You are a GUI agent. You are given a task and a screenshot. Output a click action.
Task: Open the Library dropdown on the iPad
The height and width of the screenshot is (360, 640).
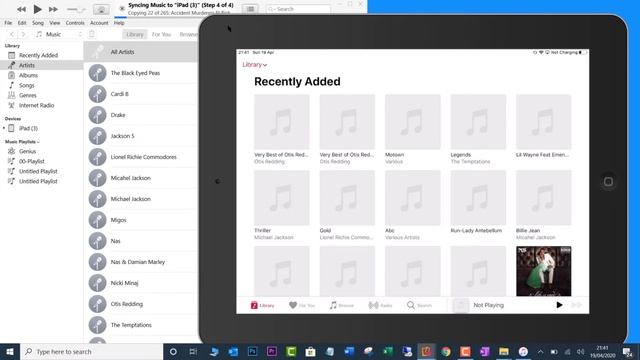point(254,64)
